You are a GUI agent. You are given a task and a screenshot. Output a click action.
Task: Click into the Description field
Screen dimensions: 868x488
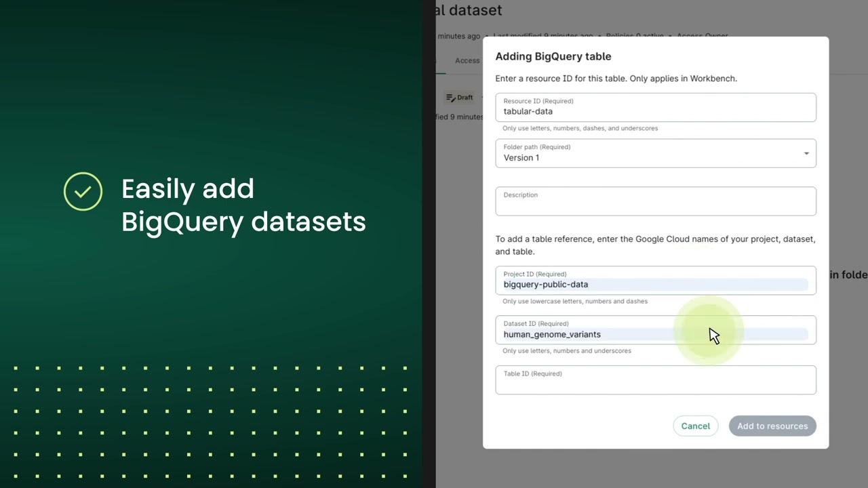point(656,201)
